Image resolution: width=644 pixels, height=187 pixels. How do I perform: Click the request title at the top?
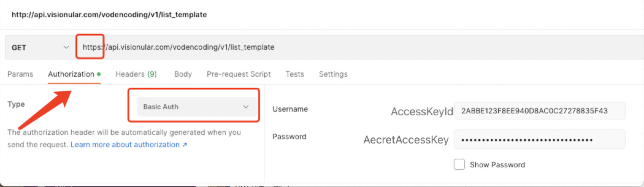click(x=109, y=15)
